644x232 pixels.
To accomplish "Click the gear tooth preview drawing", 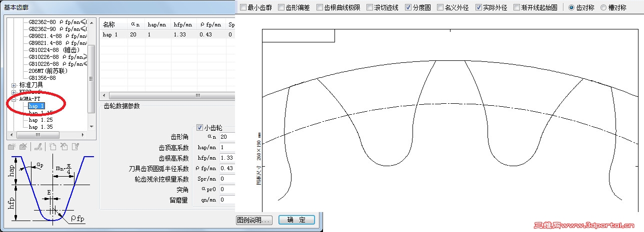I will coord(450,121).
